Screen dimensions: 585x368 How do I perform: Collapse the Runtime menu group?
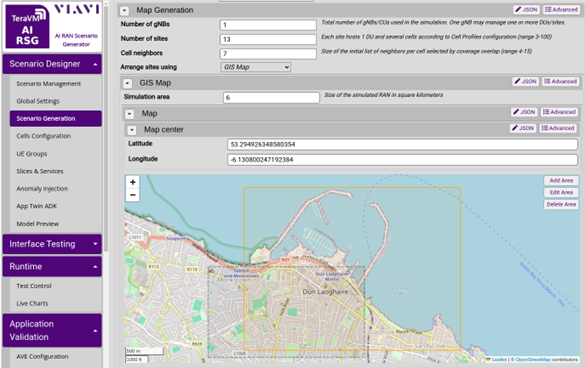[x=52, y=266]
